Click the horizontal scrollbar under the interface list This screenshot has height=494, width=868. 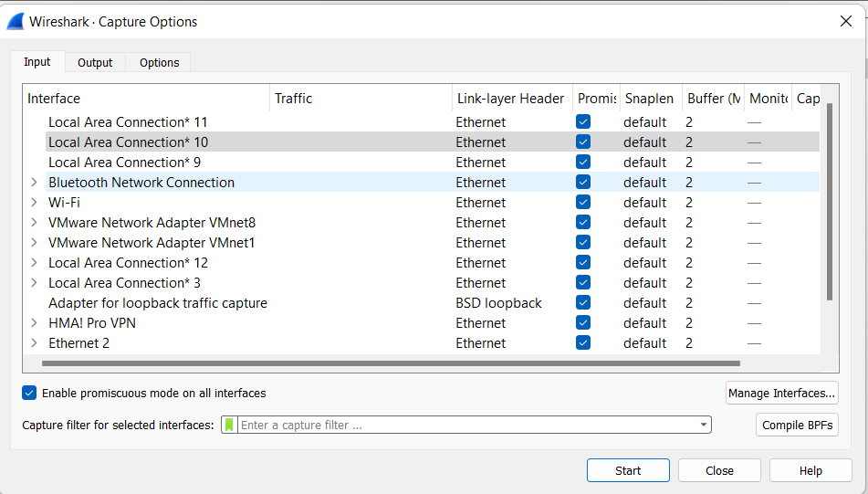pos(365,363)
